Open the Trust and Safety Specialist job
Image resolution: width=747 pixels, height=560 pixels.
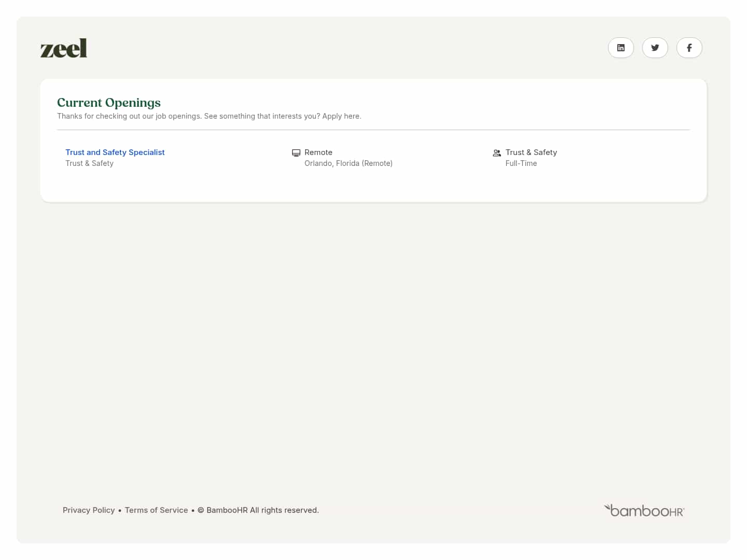point(115,152)
